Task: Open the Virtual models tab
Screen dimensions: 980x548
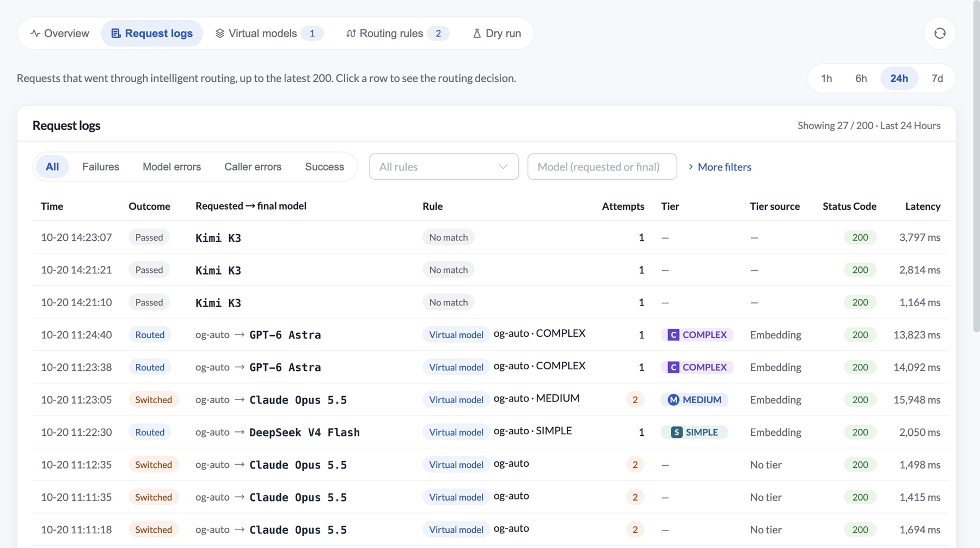Action: tap(269, 33)
